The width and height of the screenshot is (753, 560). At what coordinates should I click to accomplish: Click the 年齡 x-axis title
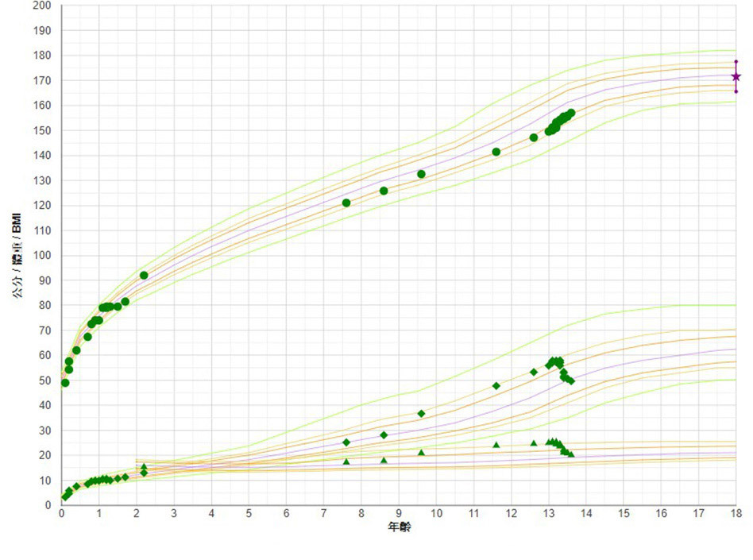(x=399, y=527)
